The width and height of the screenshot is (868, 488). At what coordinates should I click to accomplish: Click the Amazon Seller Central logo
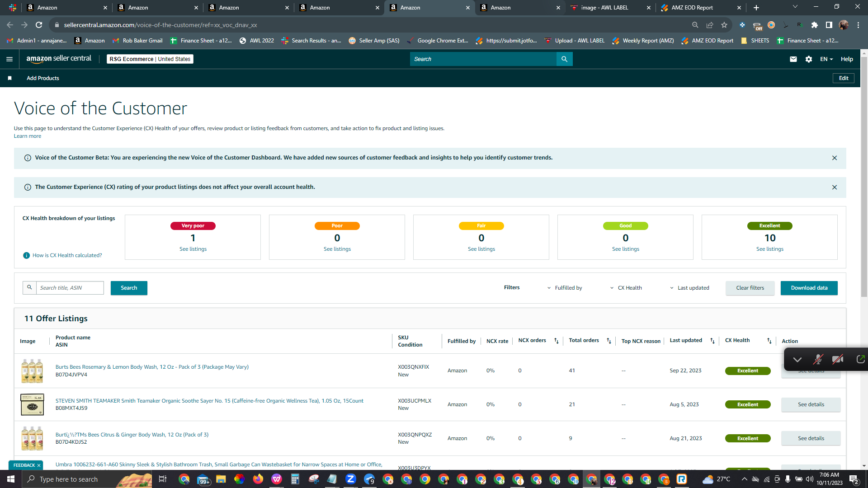(59, 59)
